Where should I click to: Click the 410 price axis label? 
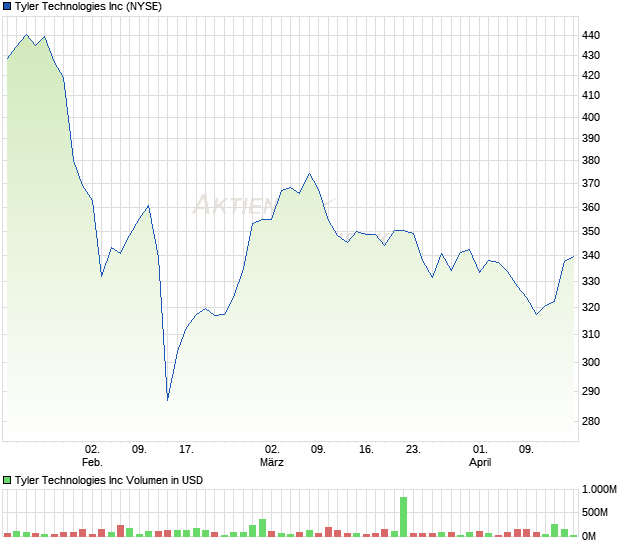click(591, 95)
